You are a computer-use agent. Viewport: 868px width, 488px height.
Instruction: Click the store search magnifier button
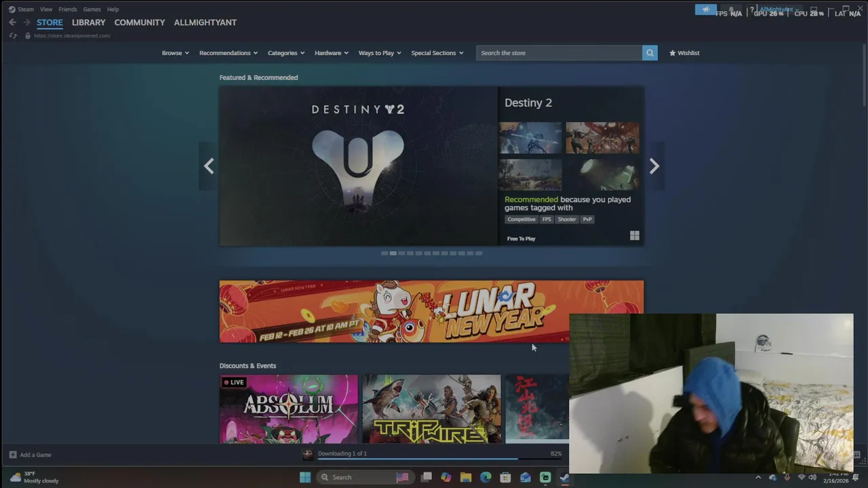point(650,53)
